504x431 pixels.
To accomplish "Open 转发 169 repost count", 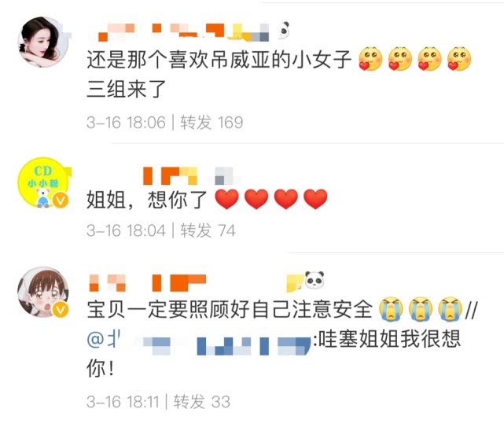I will 212,123.
